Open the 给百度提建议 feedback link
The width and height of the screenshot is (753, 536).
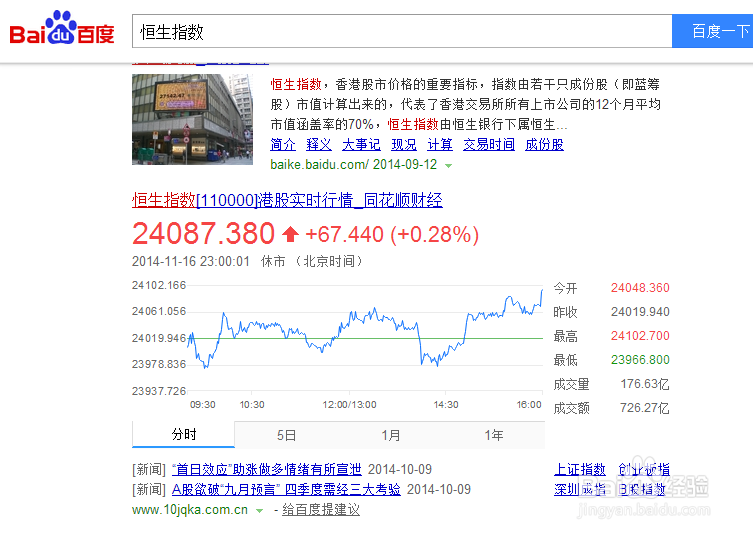321,510
